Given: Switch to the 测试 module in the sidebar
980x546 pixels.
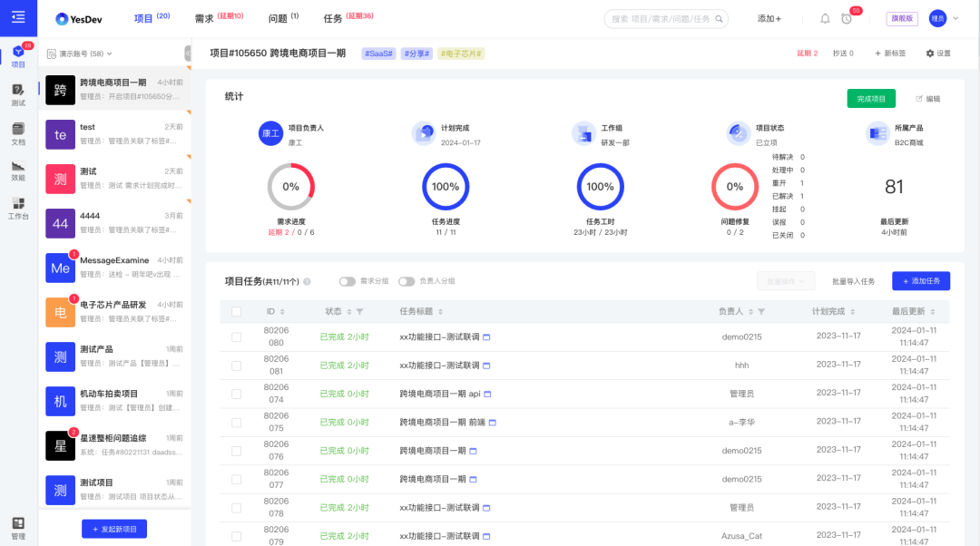Looking at the screenshot, I should 17,94.
